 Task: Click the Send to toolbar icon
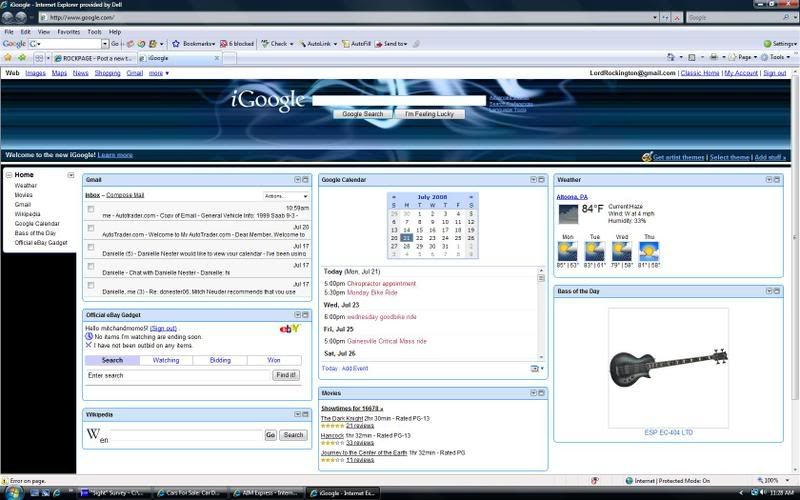379,44
